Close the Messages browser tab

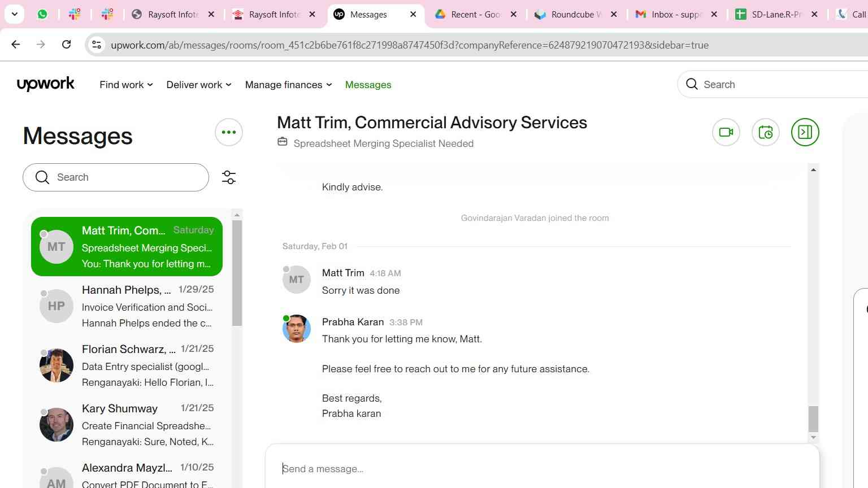[x=413, y=14]
